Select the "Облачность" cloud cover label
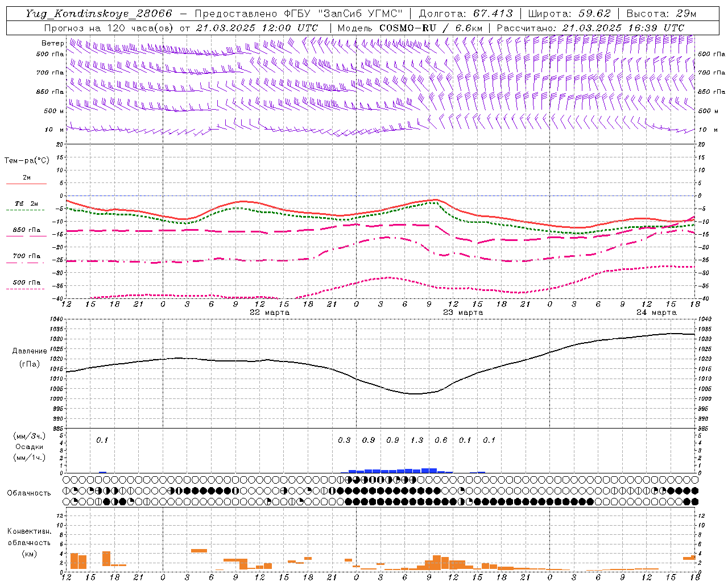Screen dimensions: 728x582 [x=28, y=493]
